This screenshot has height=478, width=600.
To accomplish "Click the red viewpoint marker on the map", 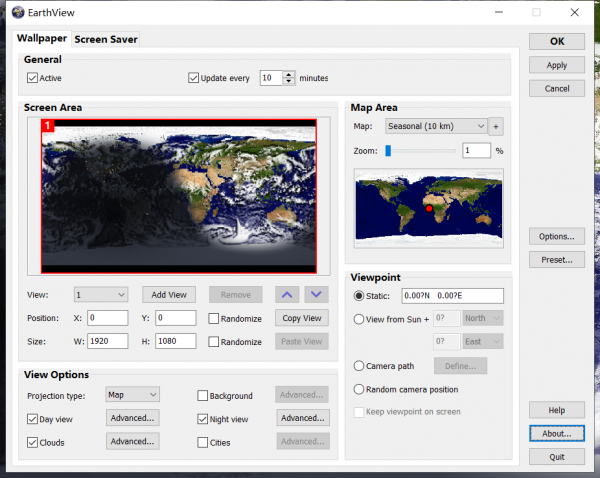I will pos(429,209).
